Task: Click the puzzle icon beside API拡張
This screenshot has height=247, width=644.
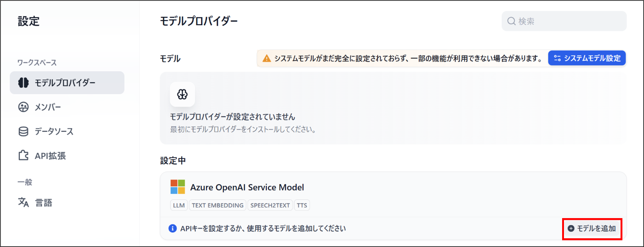Action: (23, 156)
